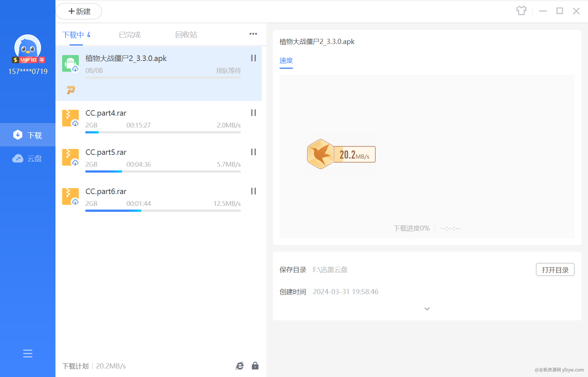Close the download manager window
This screenshot has height=377, width=588.
coord(576,11)
